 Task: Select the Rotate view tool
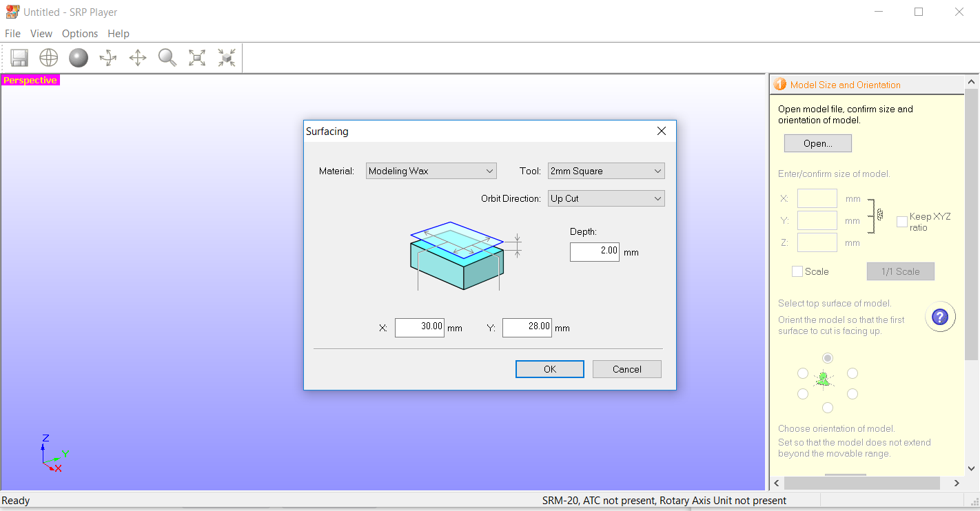click(108, 58)
